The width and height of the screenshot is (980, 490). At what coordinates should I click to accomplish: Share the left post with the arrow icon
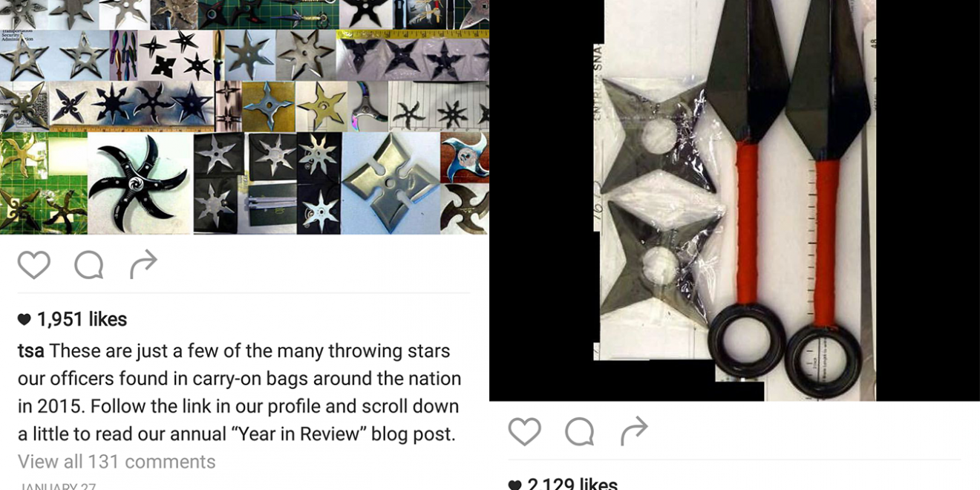pyautogui.click(x=143, y=264)
